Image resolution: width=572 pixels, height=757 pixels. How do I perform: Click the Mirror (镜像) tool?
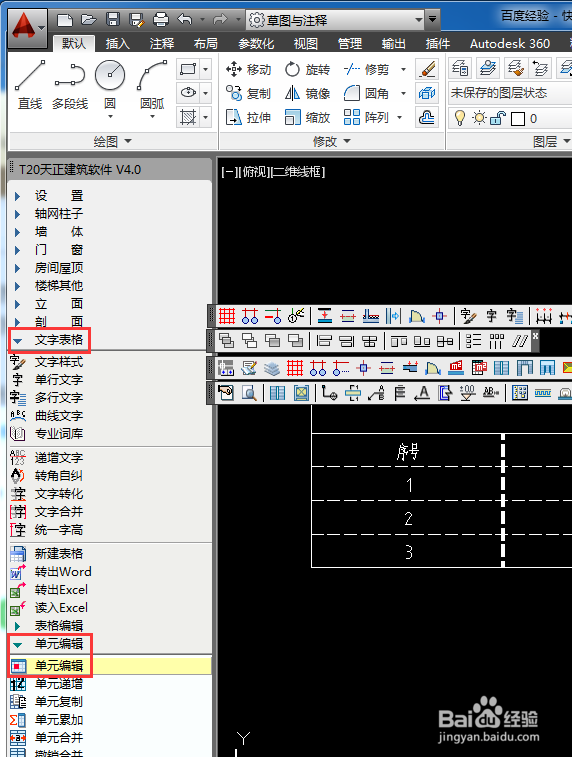click(x=307, y=93)
